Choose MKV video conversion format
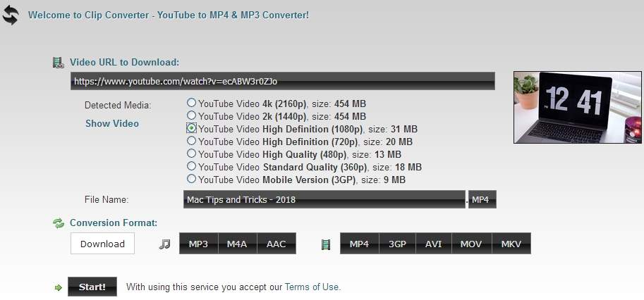 [511, 244]
